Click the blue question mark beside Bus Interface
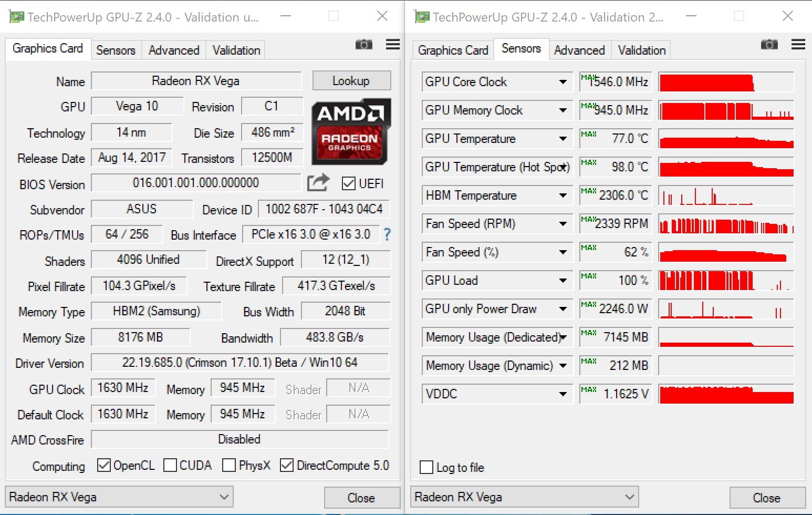This screenshot has height=515, width=812. (387, 234)
